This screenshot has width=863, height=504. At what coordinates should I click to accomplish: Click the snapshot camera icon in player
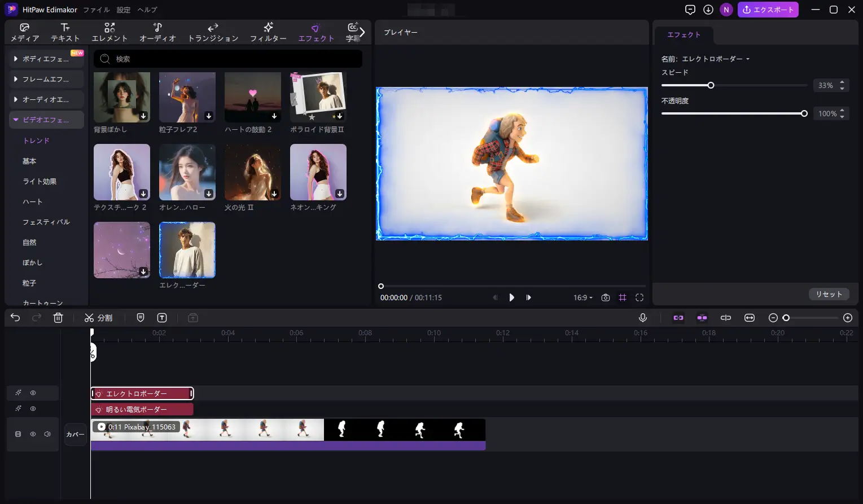point(606,297)
